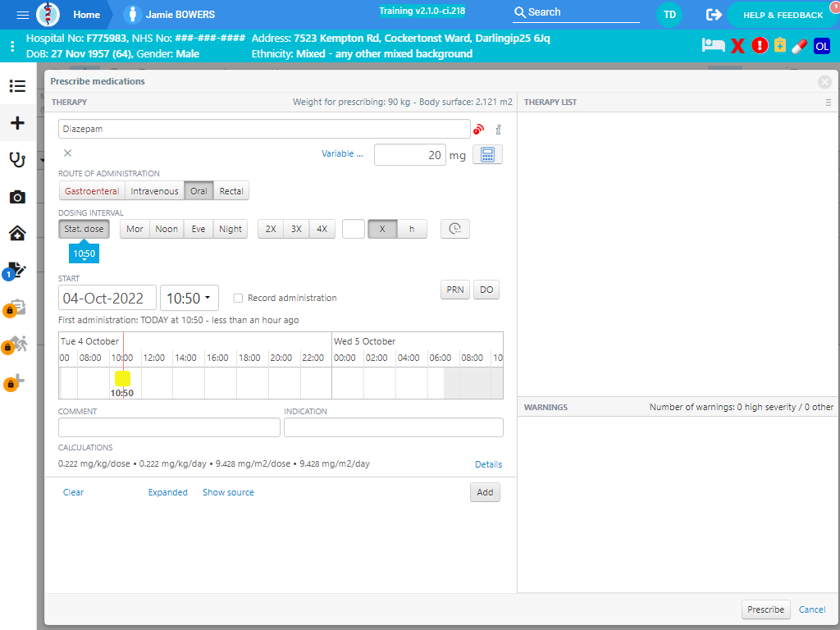Click the pill medication icon in banner
This screenshot has height=630, width=840.
[799, 46]
